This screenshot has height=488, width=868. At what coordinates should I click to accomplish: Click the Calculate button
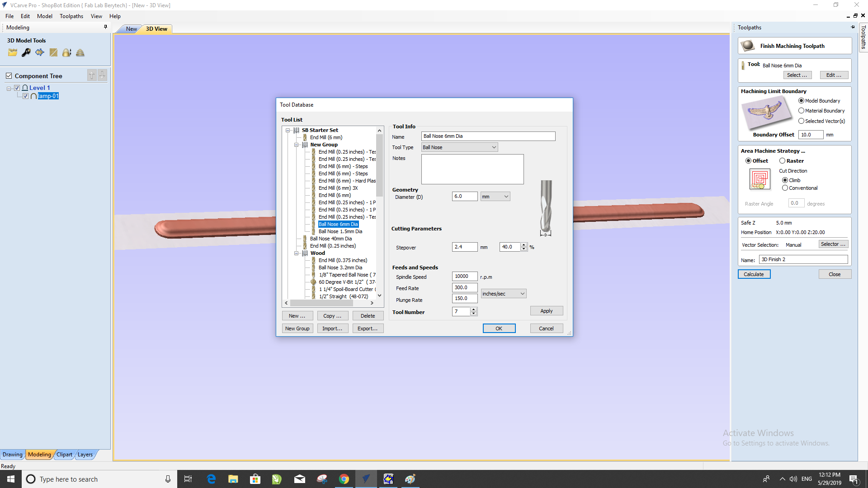(754, 274)
